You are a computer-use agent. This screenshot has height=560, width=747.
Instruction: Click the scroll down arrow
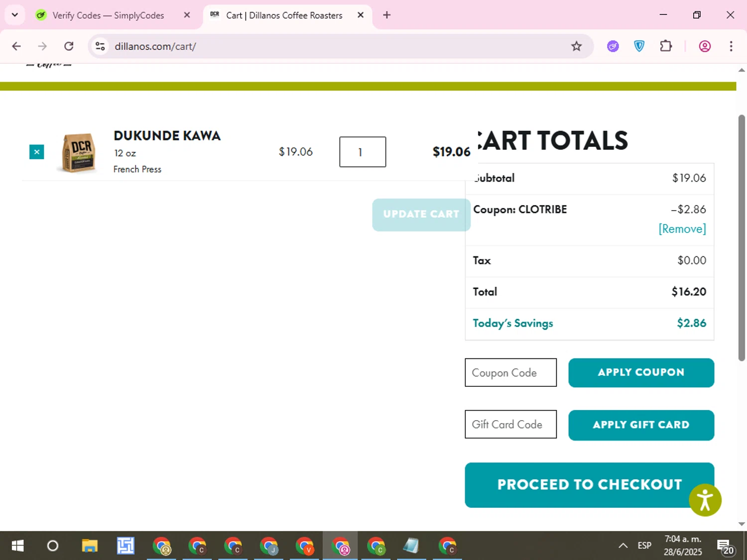(x=742, y=524)
